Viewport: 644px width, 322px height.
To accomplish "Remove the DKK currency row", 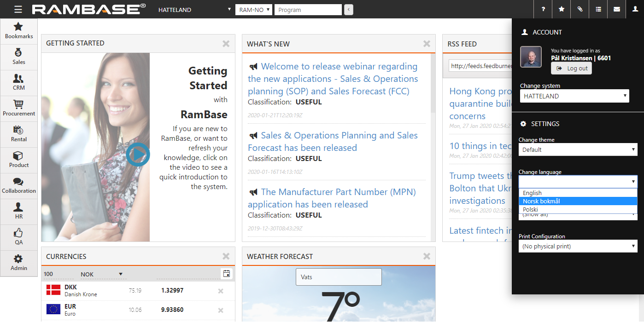I will [221, 291].
